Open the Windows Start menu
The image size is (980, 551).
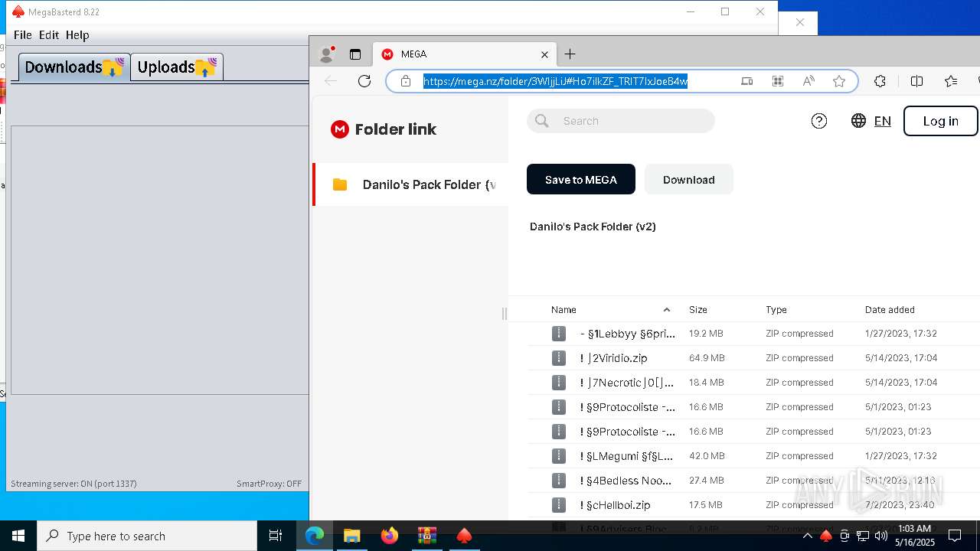coord(18,536)
